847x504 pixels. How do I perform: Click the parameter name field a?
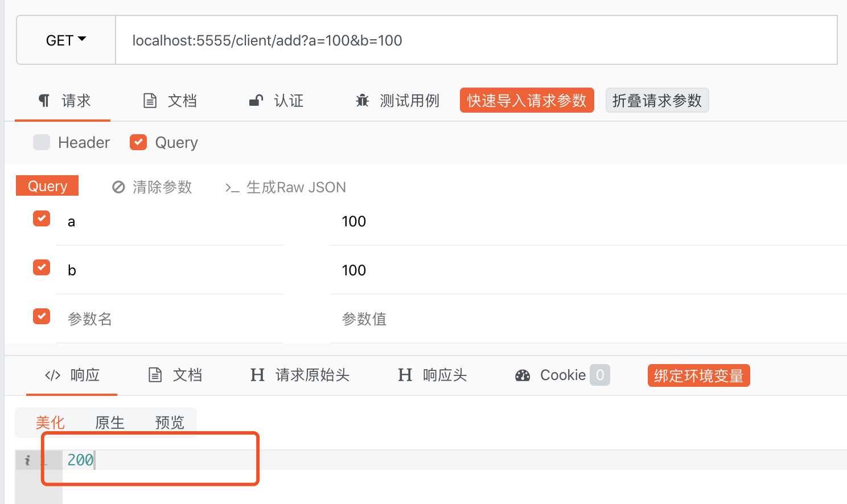click(x=170, y=222)
